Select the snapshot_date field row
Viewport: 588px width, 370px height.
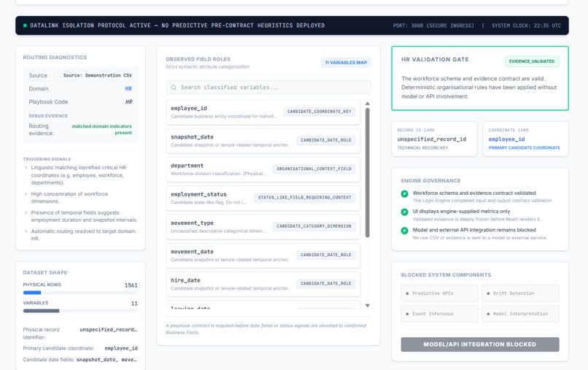tap(263, 141)
